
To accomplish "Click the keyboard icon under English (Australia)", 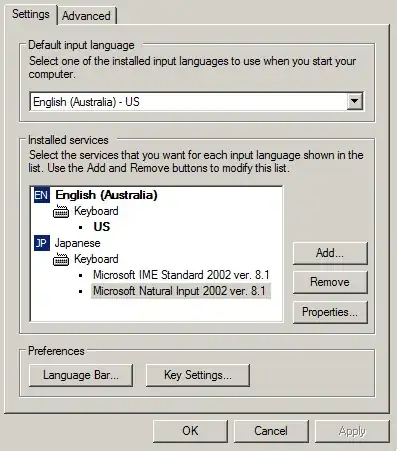I will click(61, 211).
